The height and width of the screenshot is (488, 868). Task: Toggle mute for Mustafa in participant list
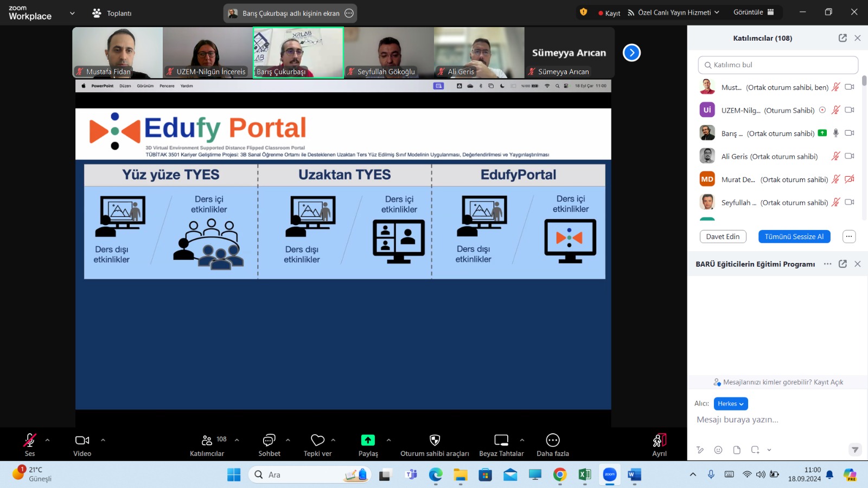click(836, 87)
